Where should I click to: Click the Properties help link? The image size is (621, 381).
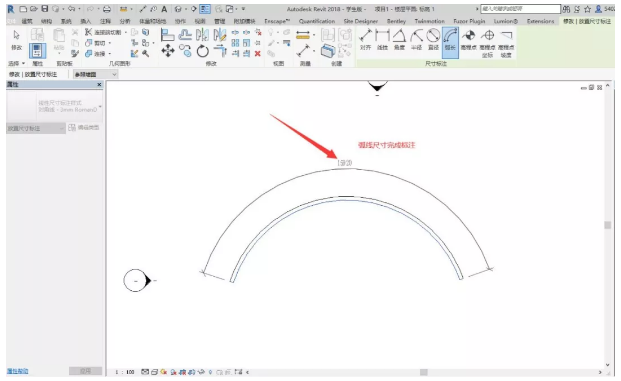tap(18, 371)
